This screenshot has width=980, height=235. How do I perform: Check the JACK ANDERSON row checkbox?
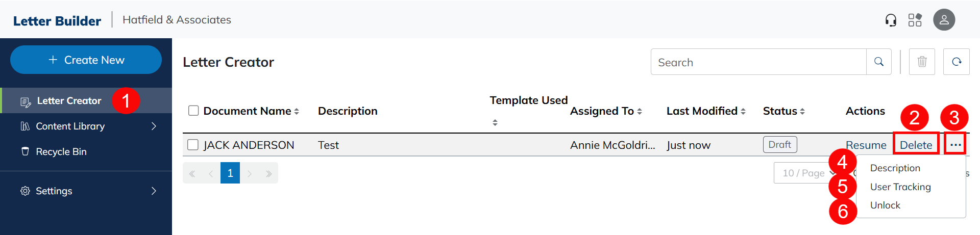(x=193, y=145)
